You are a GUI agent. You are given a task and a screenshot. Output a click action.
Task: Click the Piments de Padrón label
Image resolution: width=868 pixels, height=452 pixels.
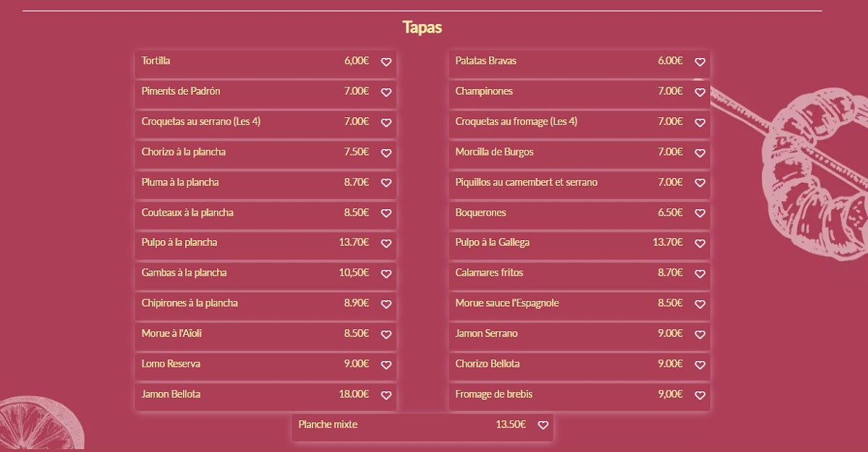181,91
